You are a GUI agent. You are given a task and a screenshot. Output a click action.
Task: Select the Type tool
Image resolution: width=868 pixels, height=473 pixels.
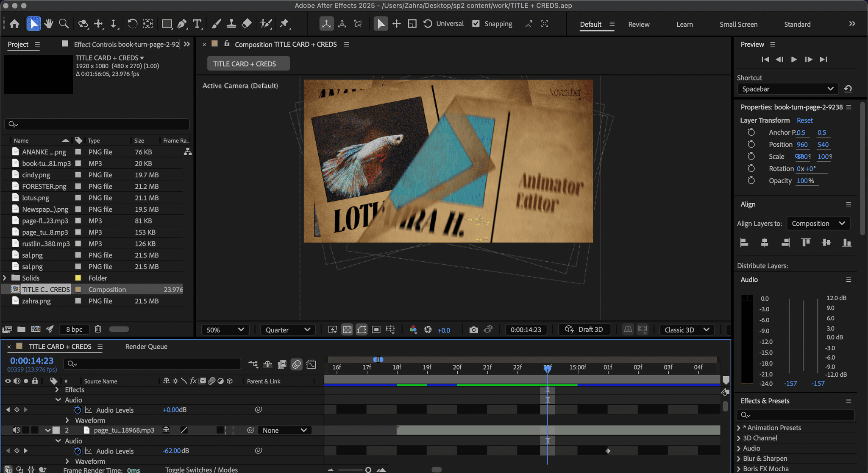click(x=197, y=24)
